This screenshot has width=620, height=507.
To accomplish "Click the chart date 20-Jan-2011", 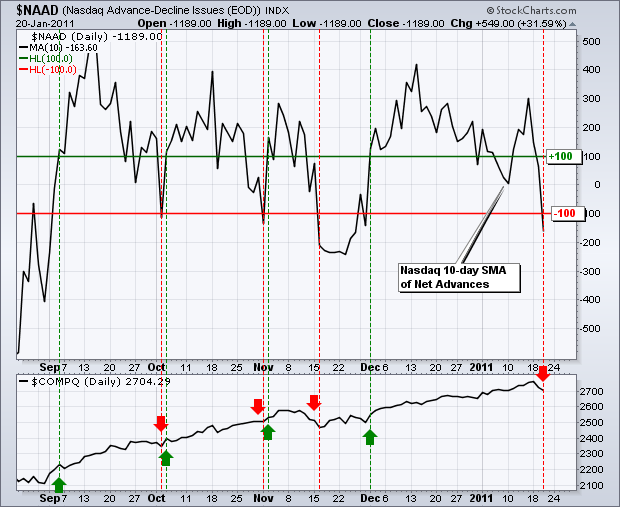I will tap(45, 24).
